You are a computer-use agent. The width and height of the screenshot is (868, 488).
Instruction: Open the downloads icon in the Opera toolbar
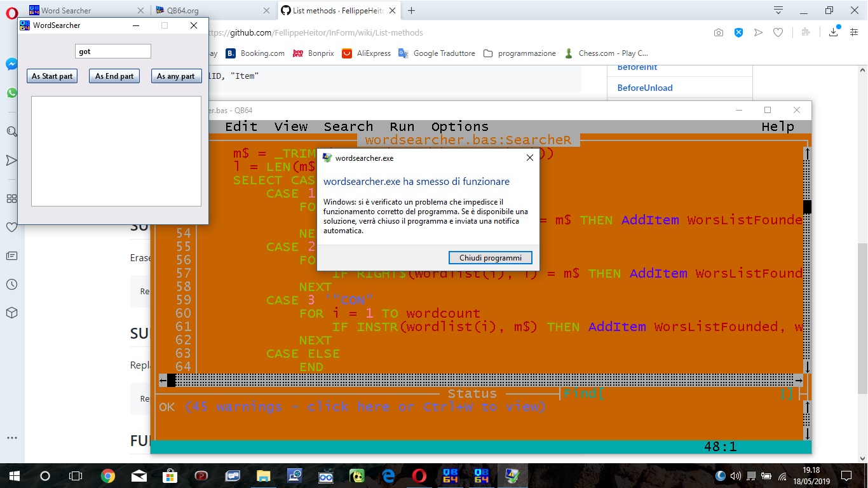[834, 32]
